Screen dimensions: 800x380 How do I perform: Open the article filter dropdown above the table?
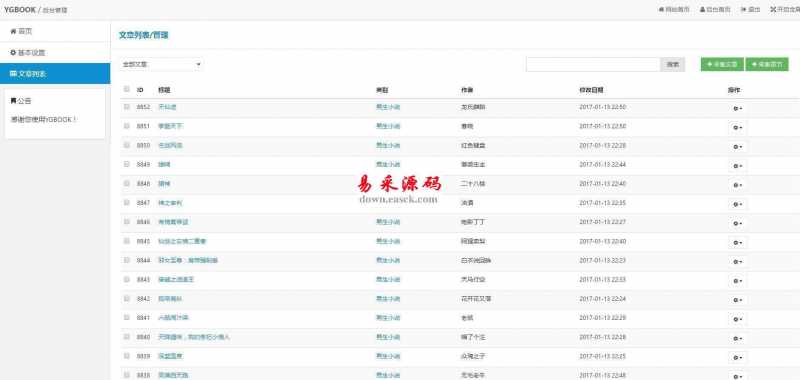[x=161, y=64]
